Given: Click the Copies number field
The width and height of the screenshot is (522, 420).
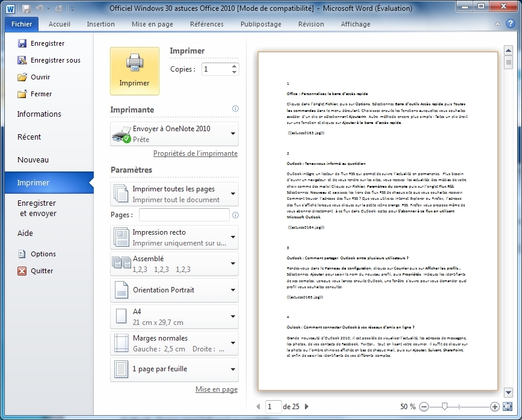Looking at the screenshot, I should click(x=216, y=69).
